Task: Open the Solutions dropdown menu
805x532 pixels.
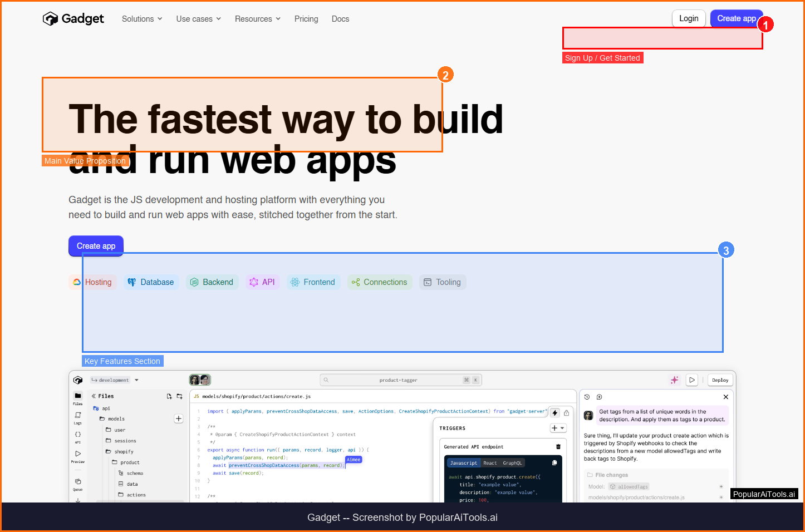Action: pos(142,19)
